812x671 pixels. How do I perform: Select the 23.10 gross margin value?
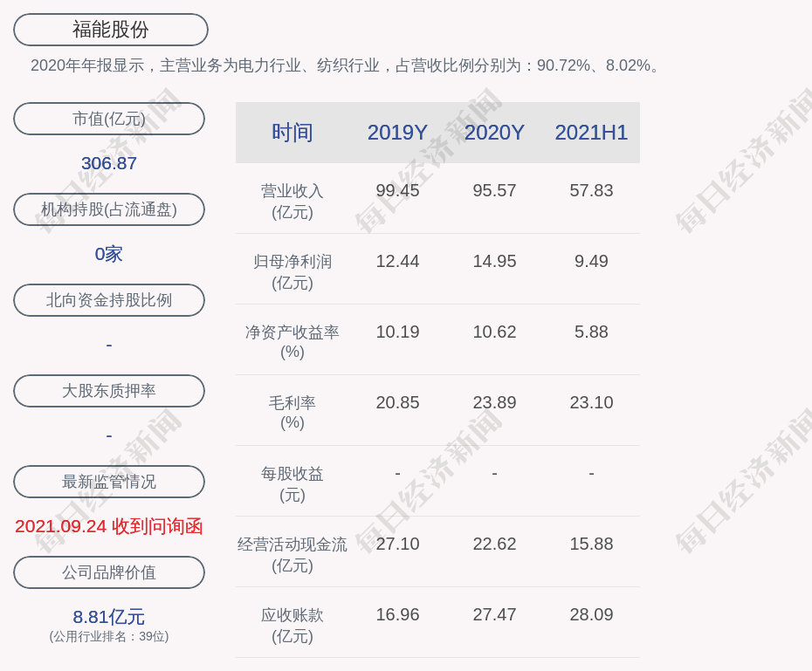click(x=591, y=402)
